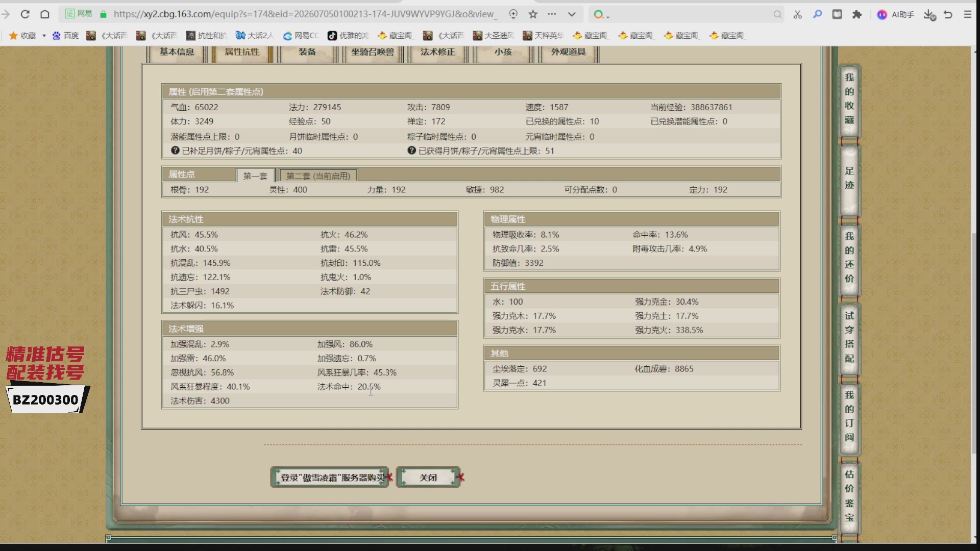Bookmark this page with the star icon

tap(533, 14)
